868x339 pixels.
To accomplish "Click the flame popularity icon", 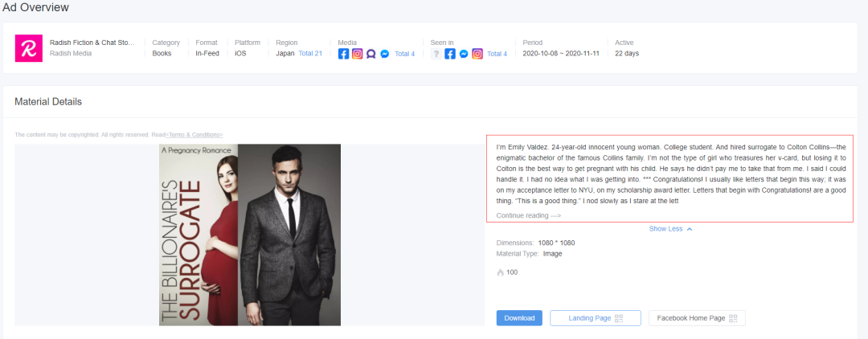I will [x=500, y=272].
